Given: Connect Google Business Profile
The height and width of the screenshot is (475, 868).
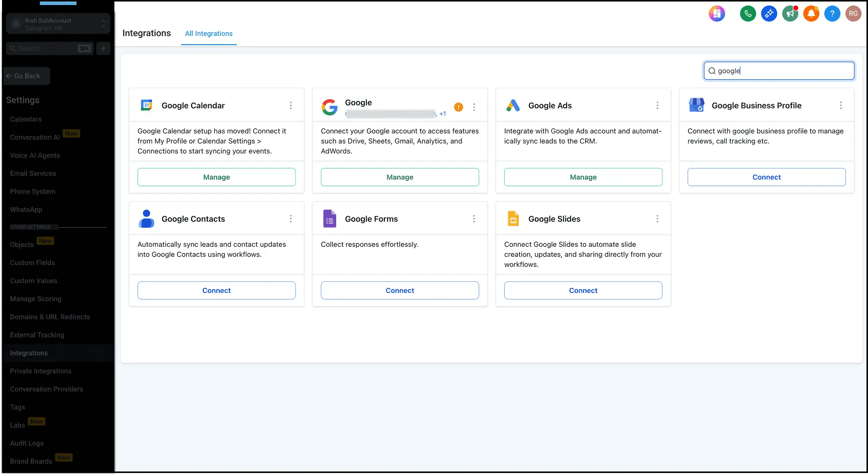Looking at the screenshot, I should pos(766,177).
